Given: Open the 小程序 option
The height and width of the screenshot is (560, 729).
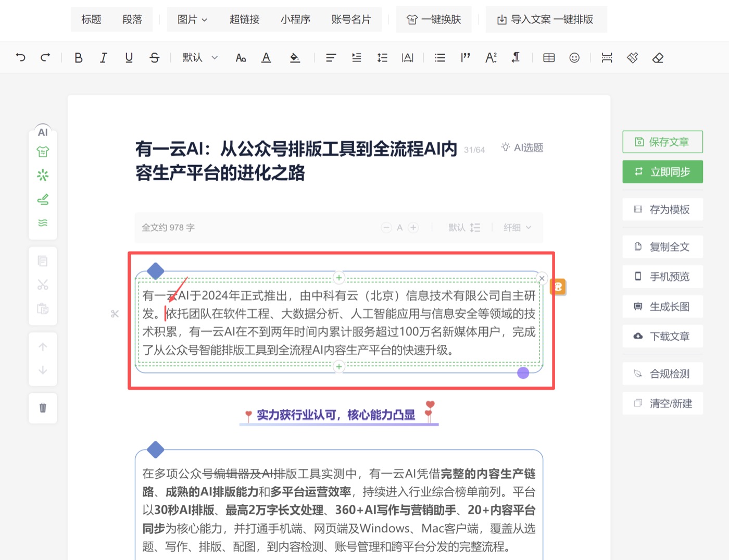Looking at the screenshot, I should pyautogui.click(x=295, y=19).
